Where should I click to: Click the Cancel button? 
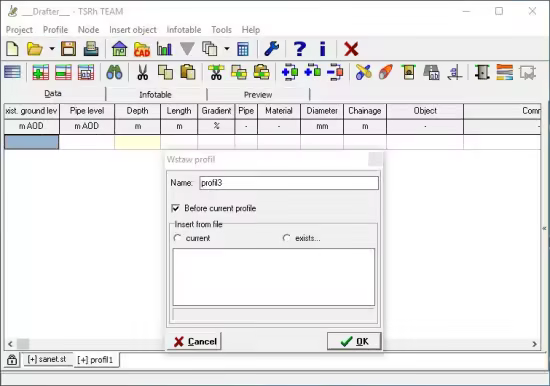(195, 341)
